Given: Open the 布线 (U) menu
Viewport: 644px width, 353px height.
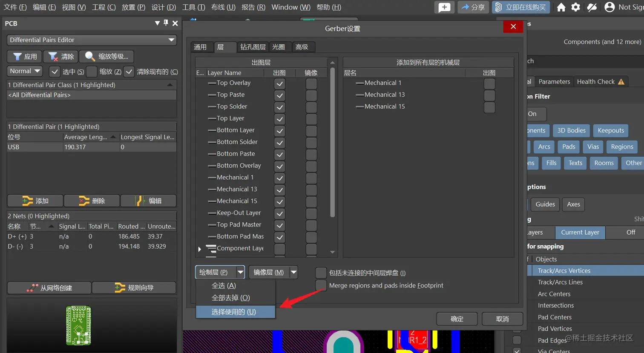Looking at the screenshot, I should [223, 7].
